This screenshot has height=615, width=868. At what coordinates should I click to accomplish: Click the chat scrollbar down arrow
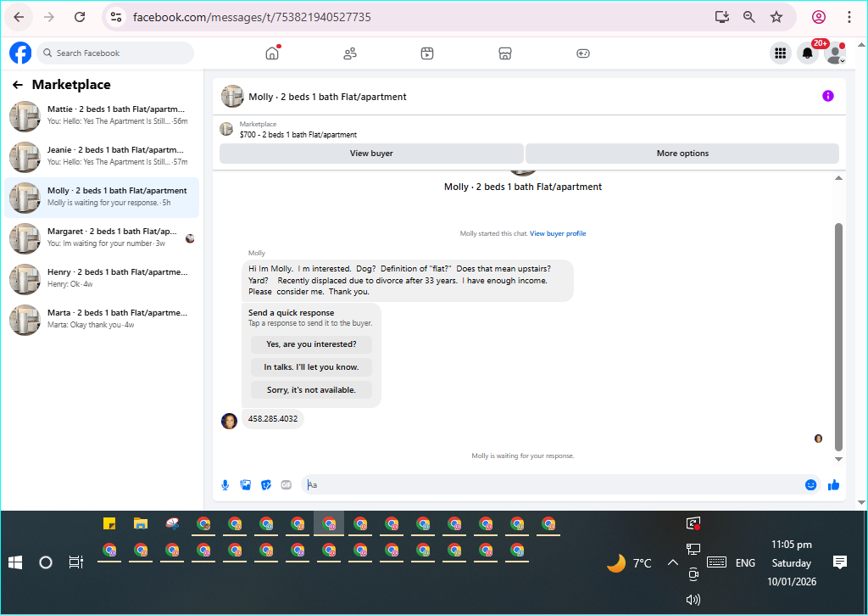[838, 459]
